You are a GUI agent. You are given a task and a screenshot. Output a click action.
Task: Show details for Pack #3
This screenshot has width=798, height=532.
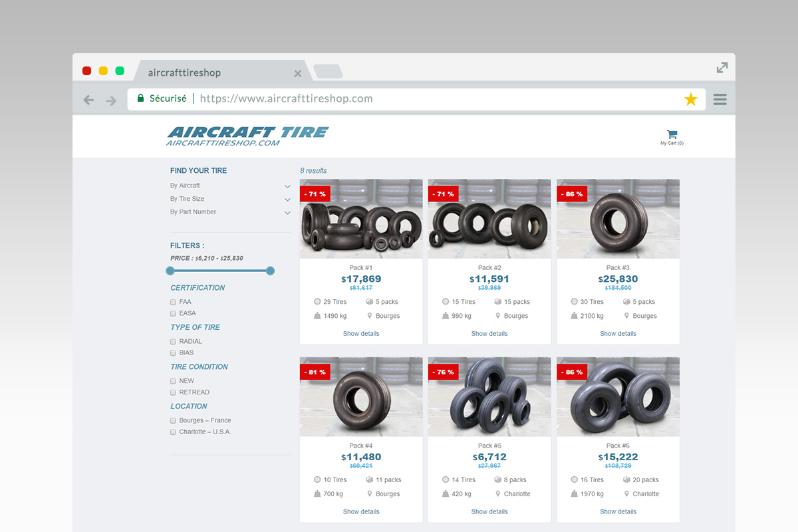[618, 334]
